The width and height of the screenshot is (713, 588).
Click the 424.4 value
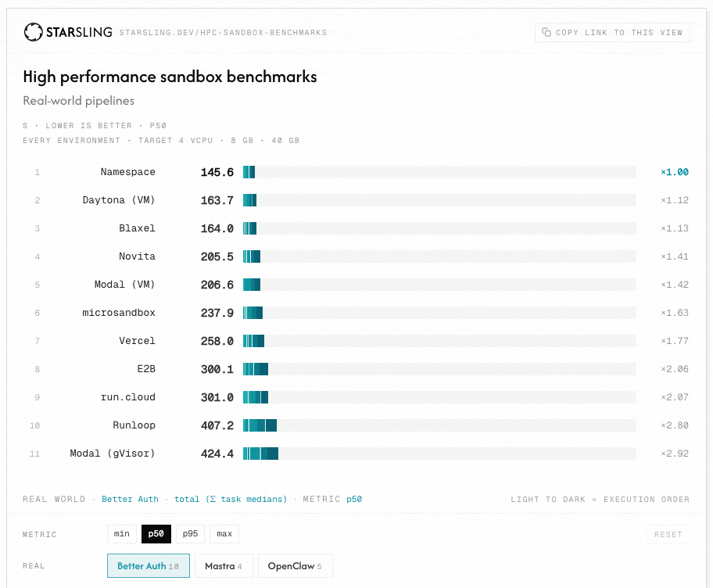[x=217, y=454]
